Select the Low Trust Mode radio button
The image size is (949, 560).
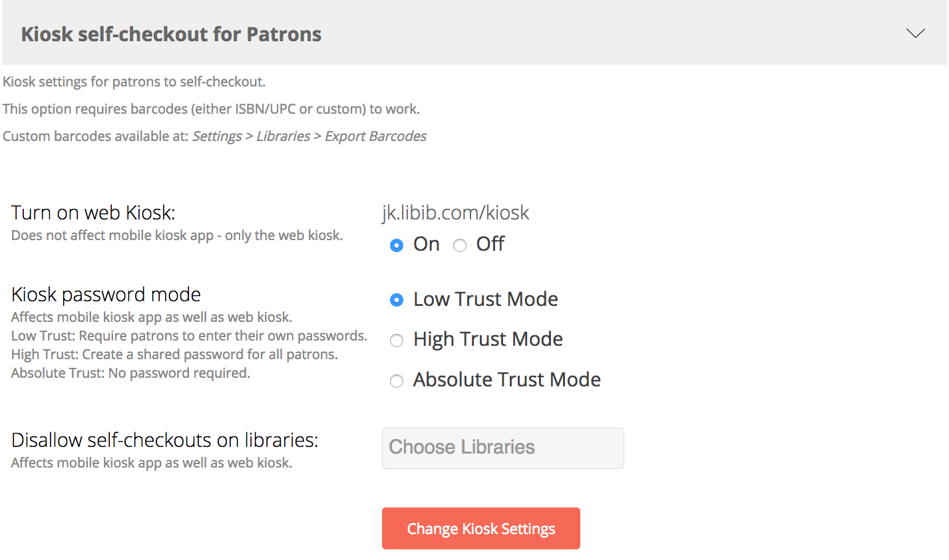tap(397, 300)
